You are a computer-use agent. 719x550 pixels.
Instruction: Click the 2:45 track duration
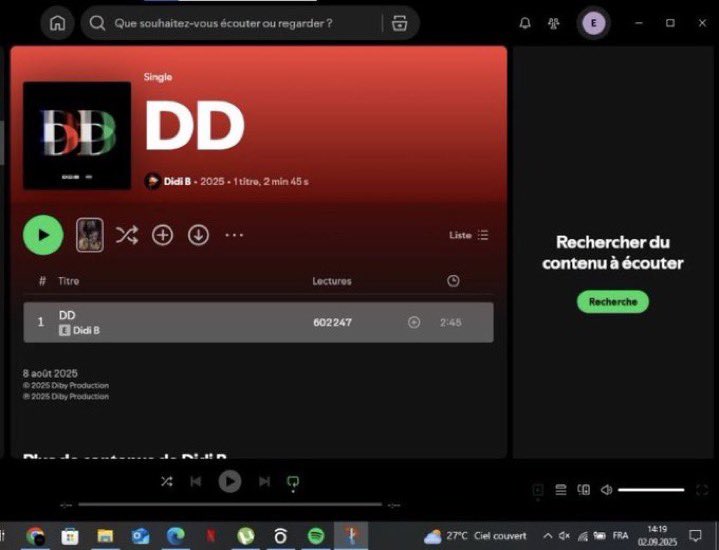click(x=450, y=322)
